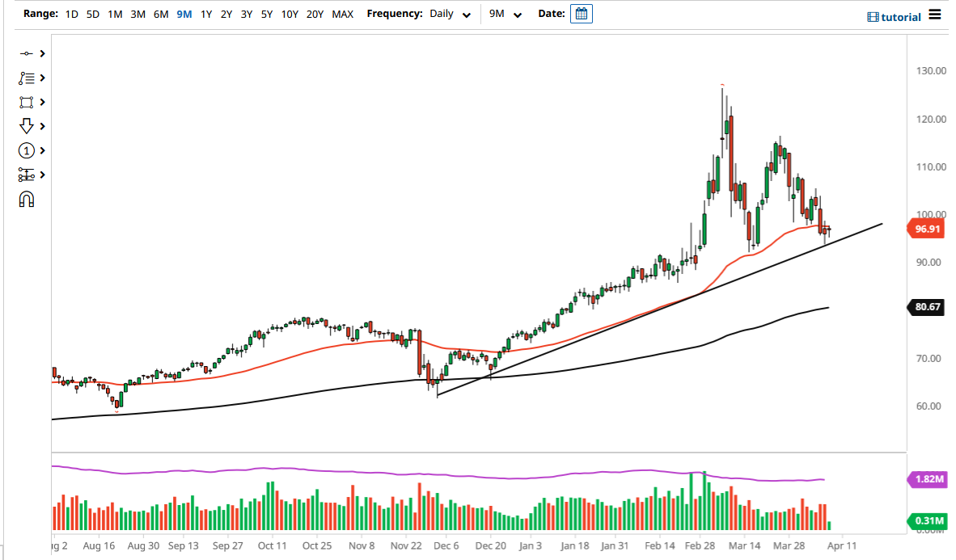The image size is (956, 560).
Task: Select the numbered circle annotation tool
Action: click(x=26, y=150)
